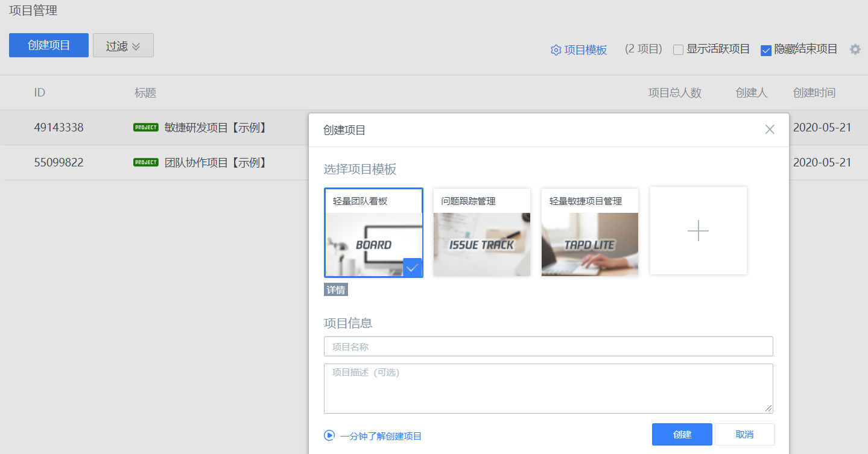Click the 创建项目 button
Viewport: 868px width, 454px height.
49,45
